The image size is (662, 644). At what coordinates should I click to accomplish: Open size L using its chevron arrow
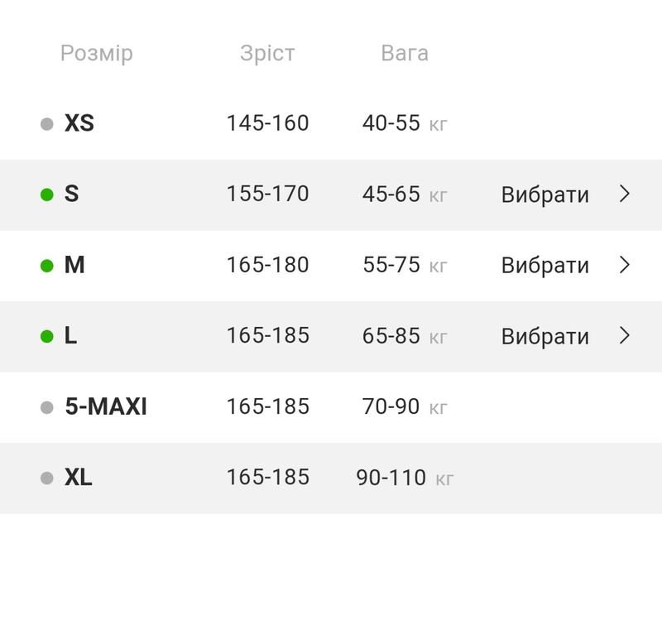[625, 335]
